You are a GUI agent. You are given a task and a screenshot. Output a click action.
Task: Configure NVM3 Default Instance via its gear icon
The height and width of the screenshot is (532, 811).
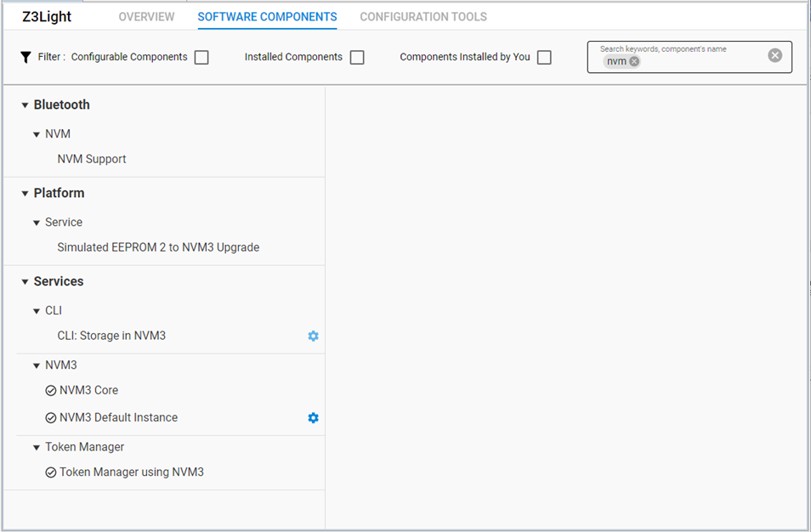click(x=313, y=417)
